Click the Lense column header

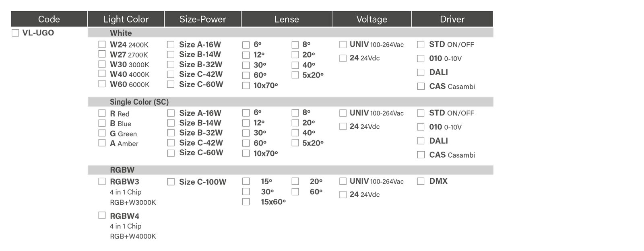(x=287, y=19)
